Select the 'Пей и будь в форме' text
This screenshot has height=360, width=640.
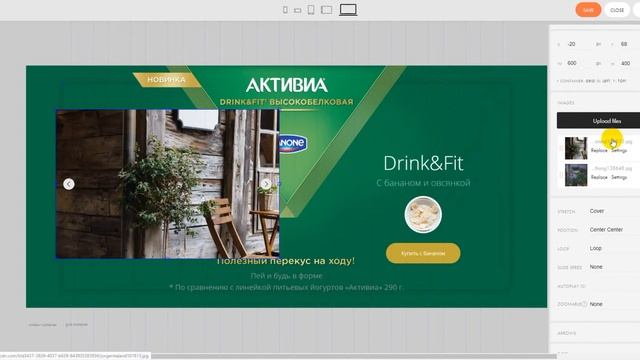click(x=287, y=276)
